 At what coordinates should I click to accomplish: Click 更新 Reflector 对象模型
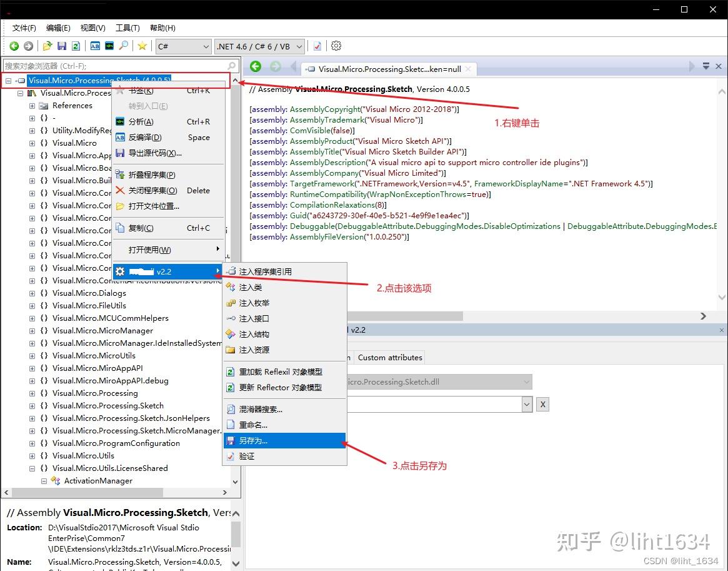click(284, 388)
